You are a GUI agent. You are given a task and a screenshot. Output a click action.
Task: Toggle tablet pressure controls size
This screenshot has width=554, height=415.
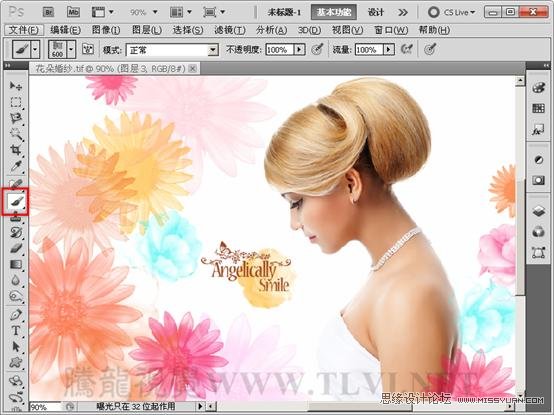(x=430, y=49)
